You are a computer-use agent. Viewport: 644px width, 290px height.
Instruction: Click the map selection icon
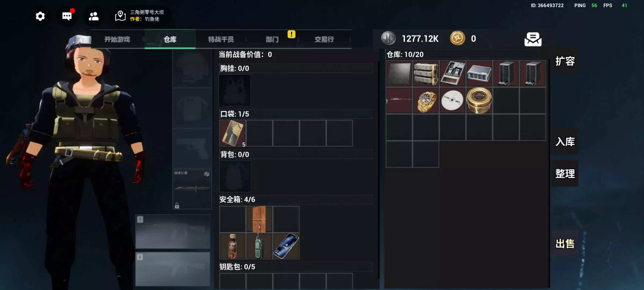point(120,16)
